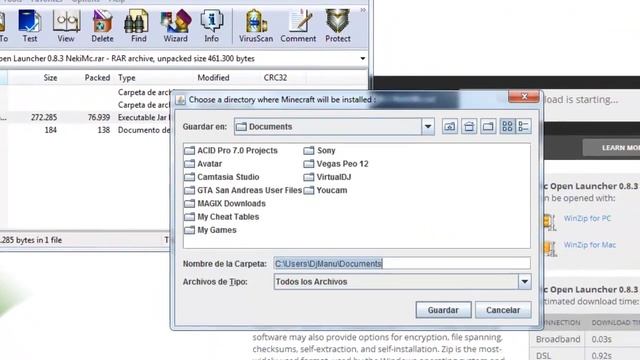640x360 pixels.
Task: Close the Minecraft directory chooser dialog
Action: [524, 97]
